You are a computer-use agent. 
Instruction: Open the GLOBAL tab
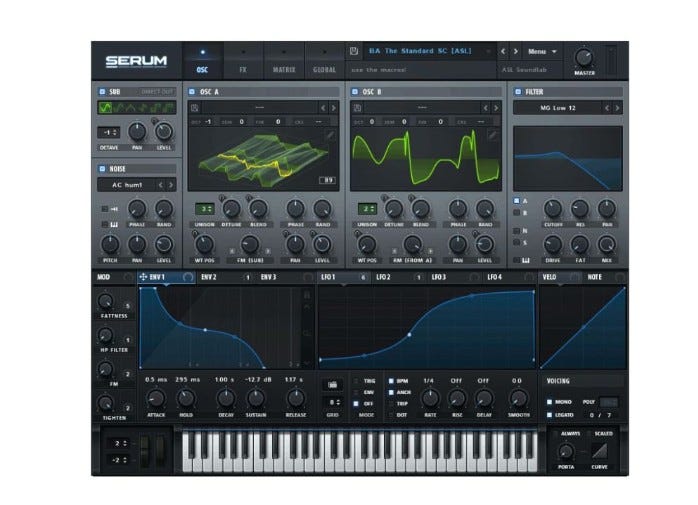point(324,61)
